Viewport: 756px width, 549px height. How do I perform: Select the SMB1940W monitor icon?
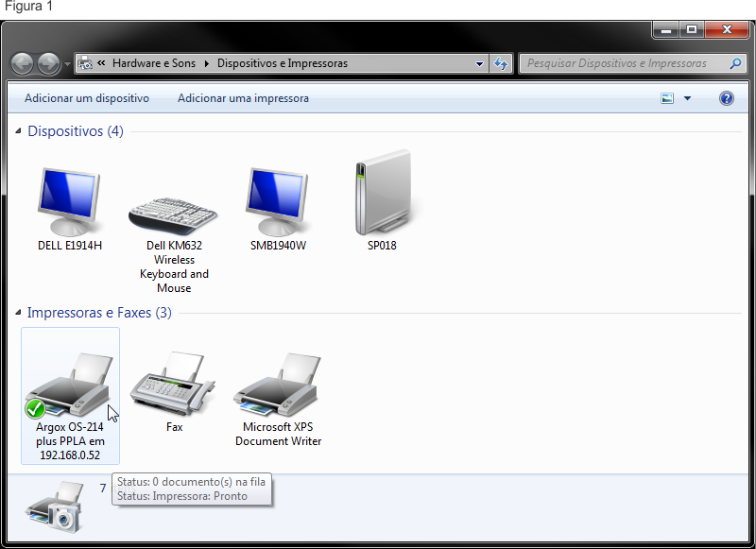click(x=277, y=202)
